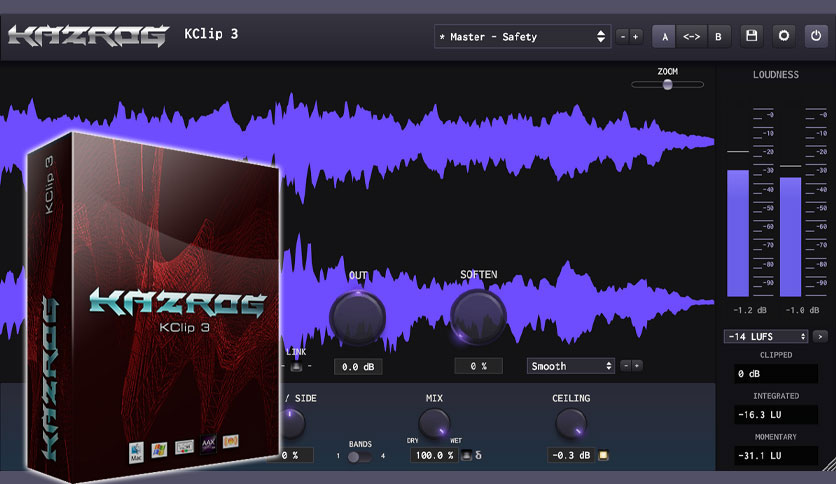Viewport: 836px width, 484px height.
Task: Click the A to B copy arrows icon
Action: (692, 37)
